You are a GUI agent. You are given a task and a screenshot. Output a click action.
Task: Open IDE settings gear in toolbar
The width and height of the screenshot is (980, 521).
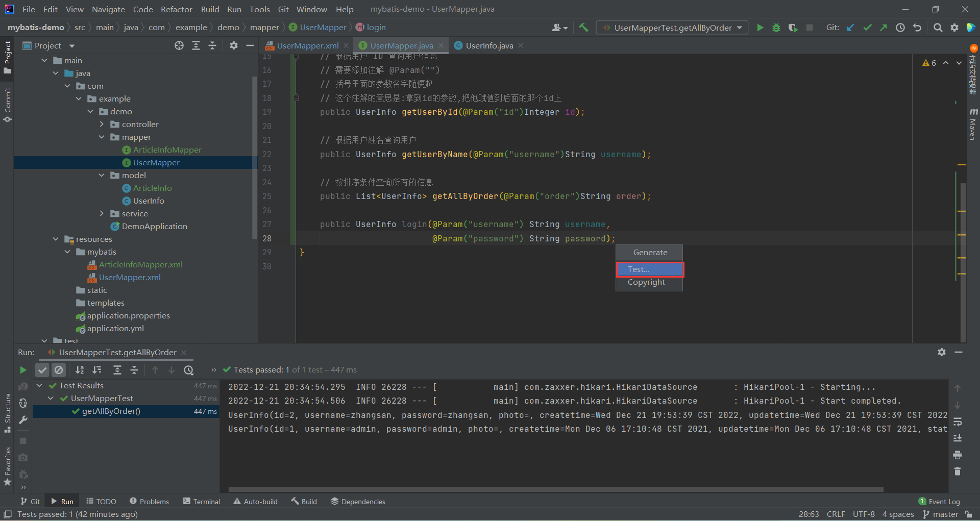point(954,28)
